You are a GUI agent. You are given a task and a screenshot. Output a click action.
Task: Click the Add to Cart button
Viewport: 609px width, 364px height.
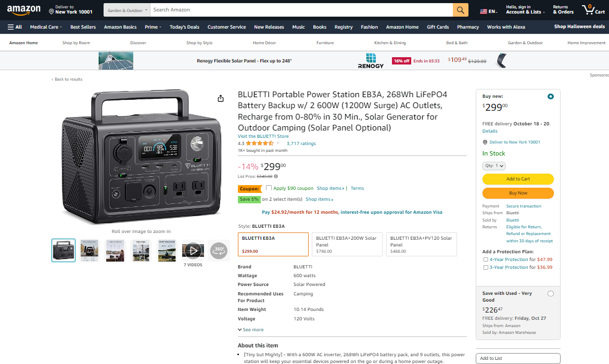pyautogui.click(x=518, y=179)
